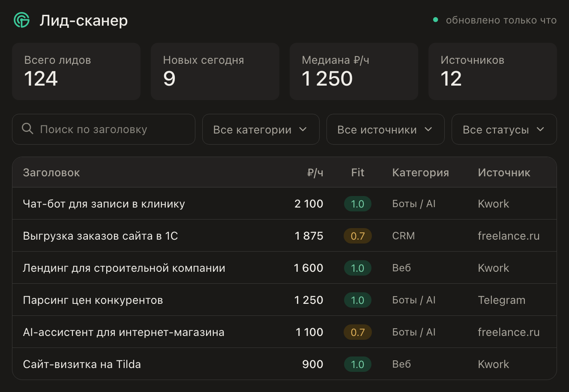Click Веб category in Сайт-визитка row
Screen dimensions: 569x392
click(x=401, y=364)
